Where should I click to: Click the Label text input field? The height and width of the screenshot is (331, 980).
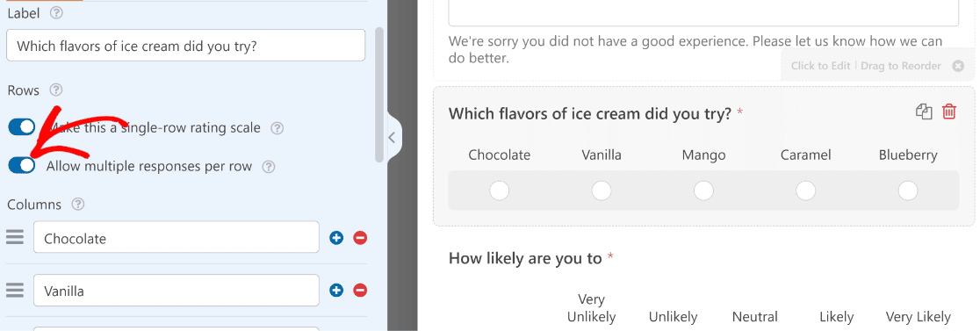pos(185,46)
